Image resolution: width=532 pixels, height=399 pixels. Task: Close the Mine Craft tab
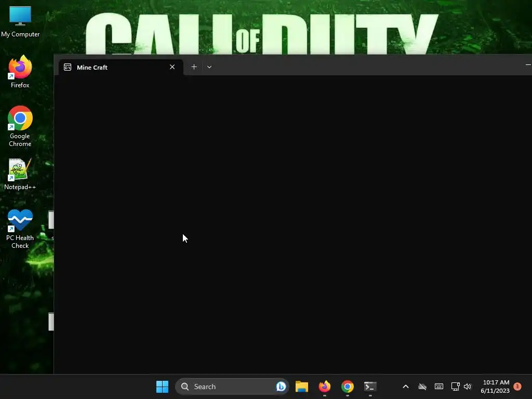point(172,67)
